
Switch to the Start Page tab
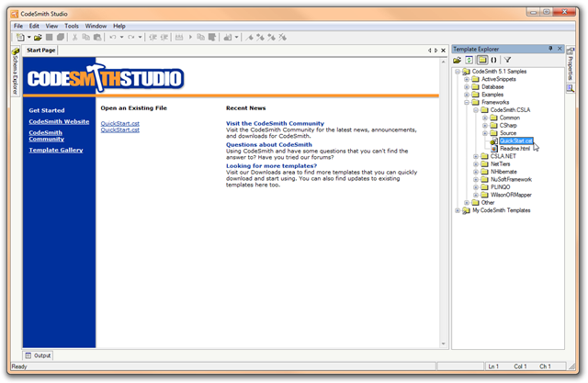(40, 51)
